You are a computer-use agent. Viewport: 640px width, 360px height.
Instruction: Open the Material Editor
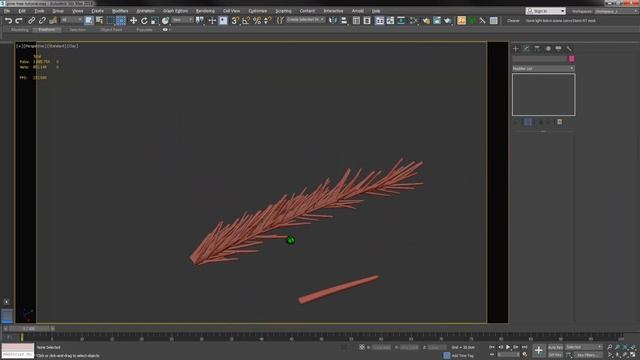tap(413, 20)
